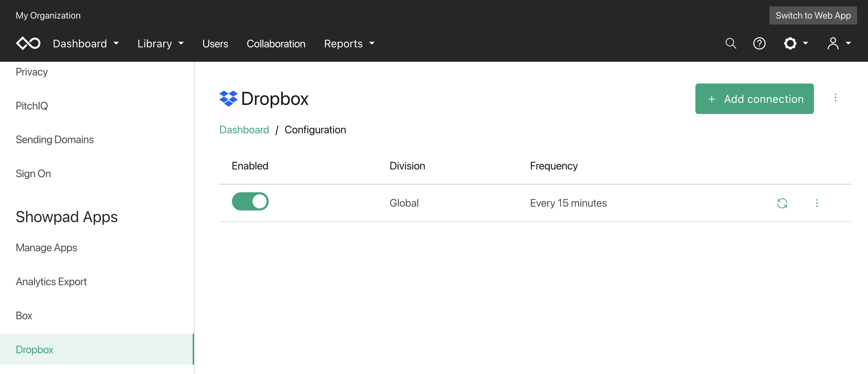Expand the Reports dropdown menu
Image resolution: width=868 pixels, height=374 pixels.
(x=349, y=44)
